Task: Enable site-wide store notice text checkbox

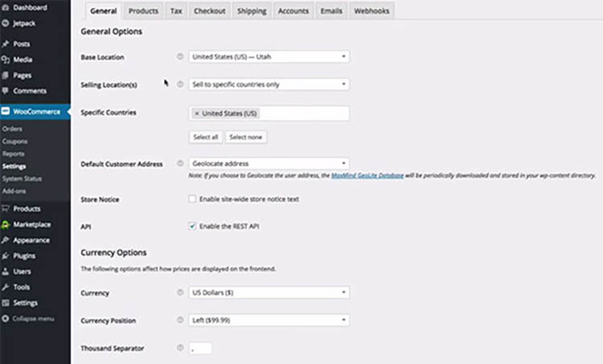Action: point(192,198)
